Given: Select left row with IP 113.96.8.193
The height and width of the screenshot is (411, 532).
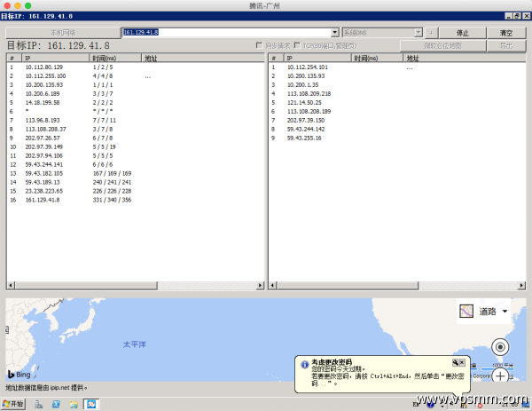Looking at the screenshot, I should click(135, 120).
